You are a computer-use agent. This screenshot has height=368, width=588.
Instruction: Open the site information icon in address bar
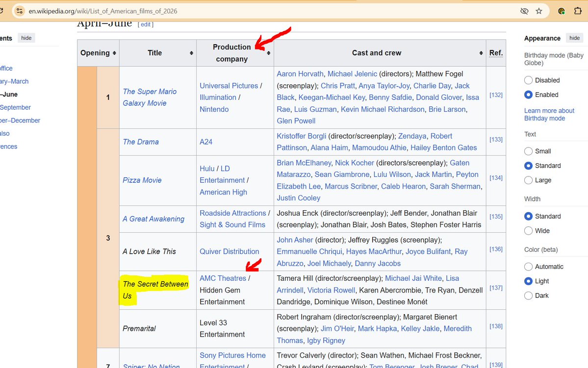pyautogui.click(x=20, y=11)
